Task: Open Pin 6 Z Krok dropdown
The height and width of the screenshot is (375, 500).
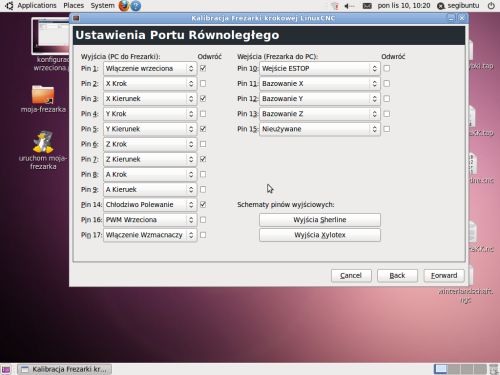Action: [150, 144]
